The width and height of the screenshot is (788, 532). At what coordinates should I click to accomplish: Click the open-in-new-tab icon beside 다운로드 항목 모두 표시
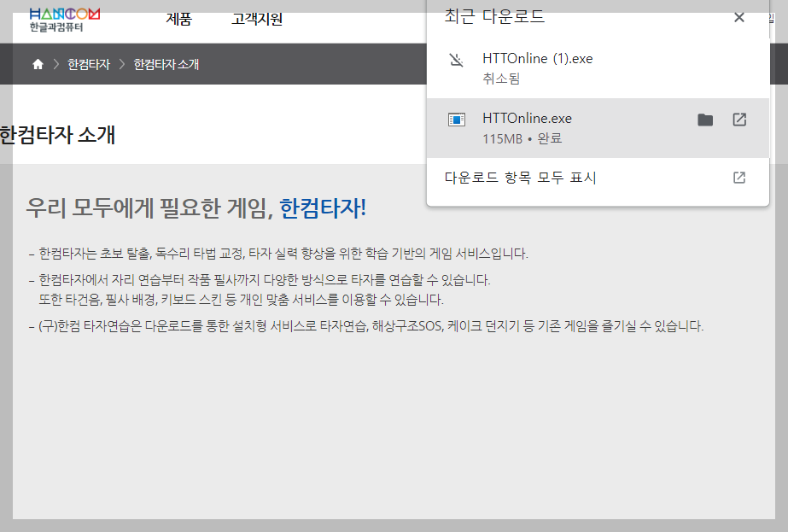pos(739,178)
